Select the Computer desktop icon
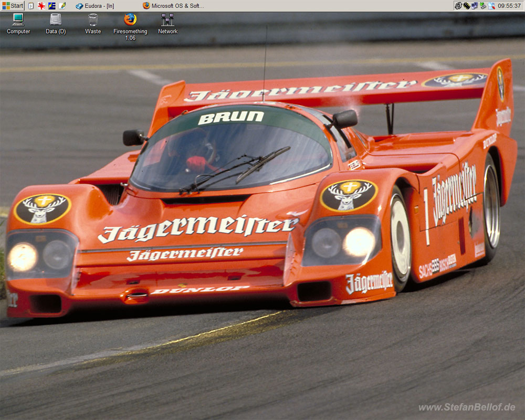This screenshot has width=525, height=420. 18,20
